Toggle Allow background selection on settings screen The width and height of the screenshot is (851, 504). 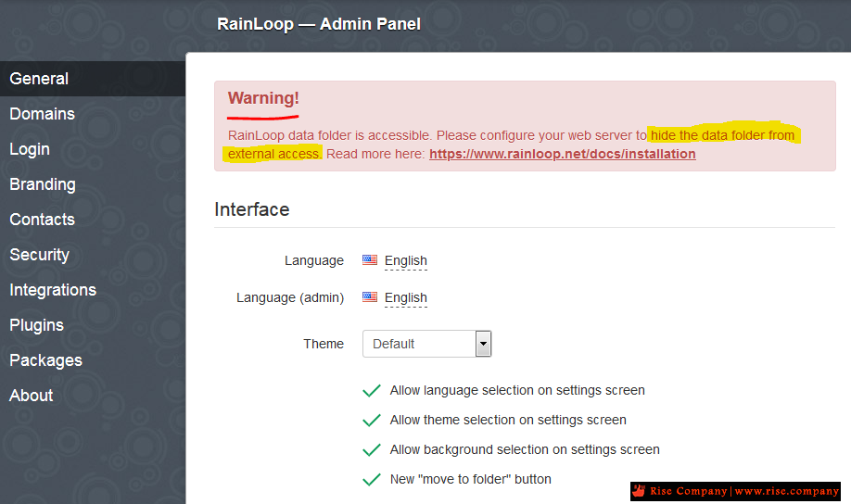pos(511,450)
